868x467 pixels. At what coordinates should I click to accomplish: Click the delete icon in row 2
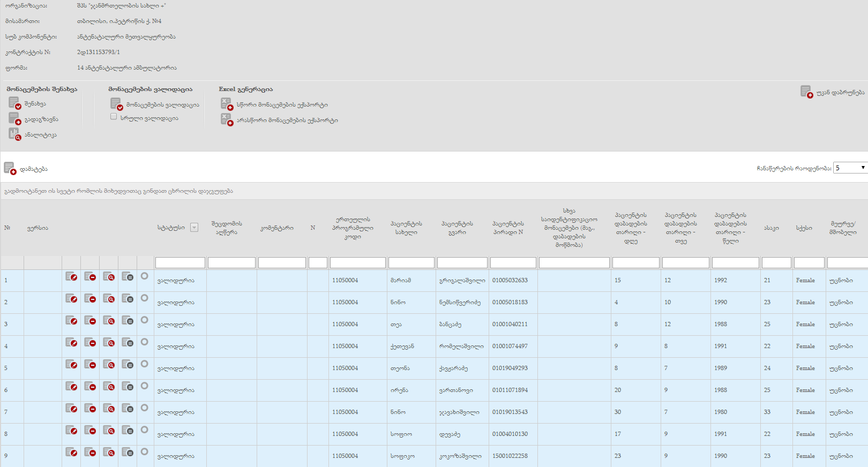coord(90,299)
